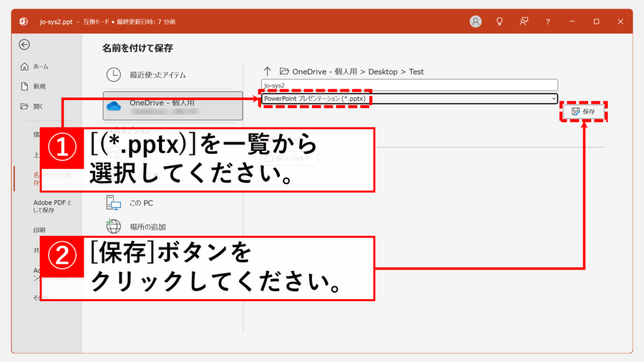Click the home icon in sidebar
The image size is (644, 362).
(x=25, y=67)
